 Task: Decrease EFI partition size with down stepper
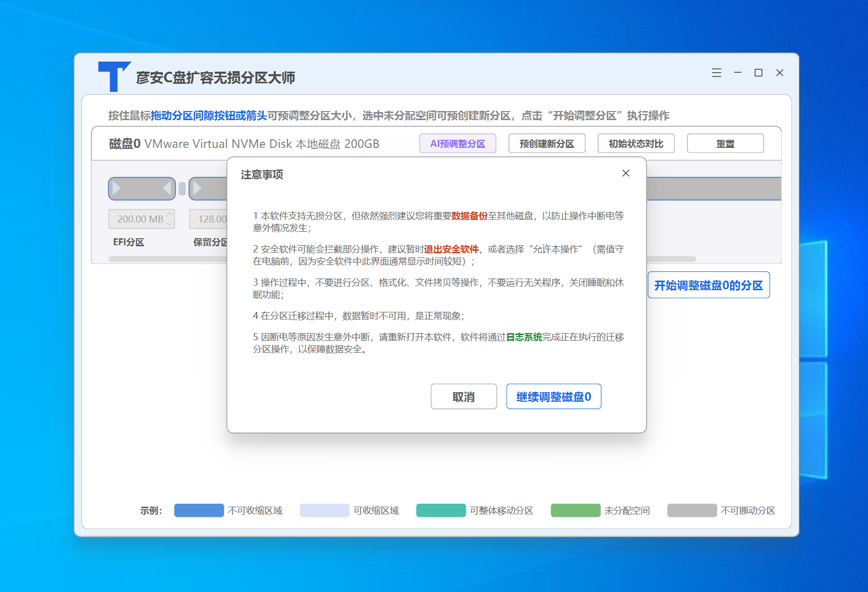point(169,223)
